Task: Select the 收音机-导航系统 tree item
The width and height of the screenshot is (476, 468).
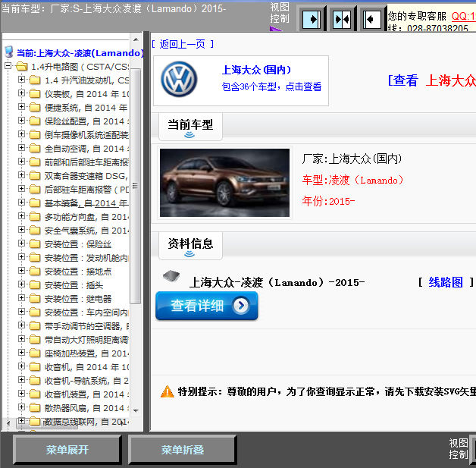Action: click(x=86, y=381)
